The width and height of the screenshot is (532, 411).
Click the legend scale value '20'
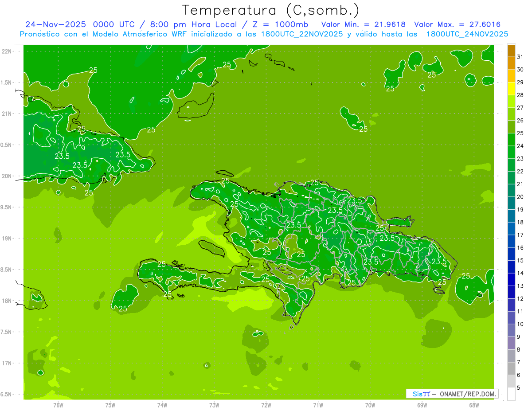520,197
